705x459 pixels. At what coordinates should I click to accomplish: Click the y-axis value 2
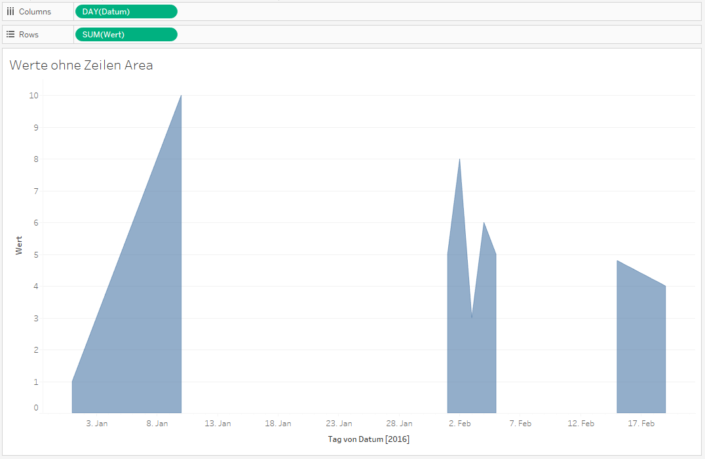(x=36, y=350)
